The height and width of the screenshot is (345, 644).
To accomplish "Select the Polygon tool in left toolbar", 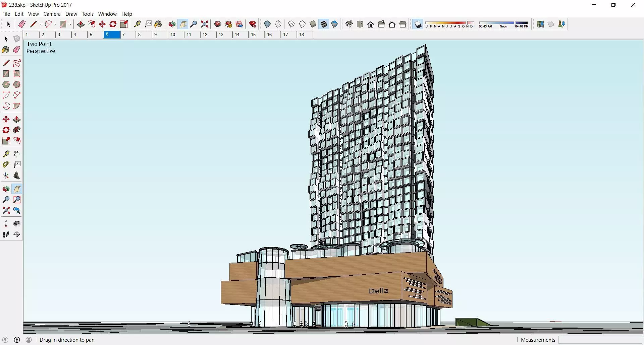I will tap(17, 84).
